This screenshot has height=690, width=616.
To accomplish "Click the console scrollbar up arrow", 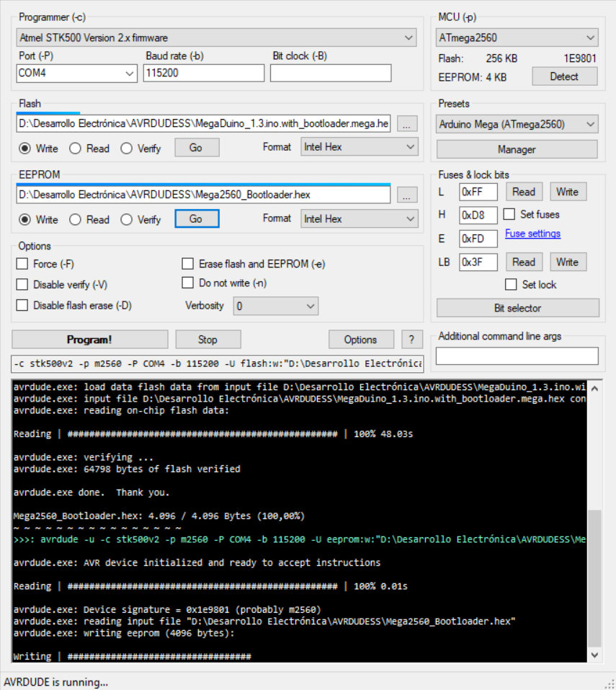I will (595, 389).
